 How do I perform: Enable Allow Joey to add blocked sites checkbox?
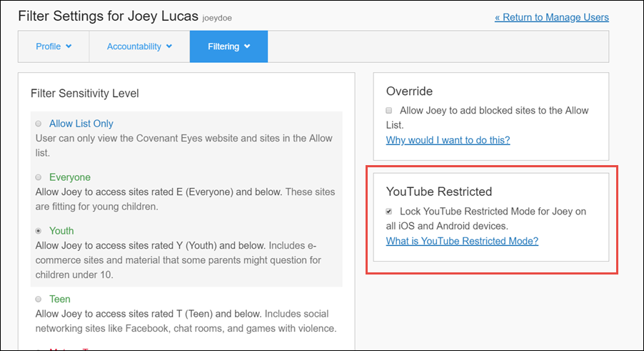[x=389, y=111]
